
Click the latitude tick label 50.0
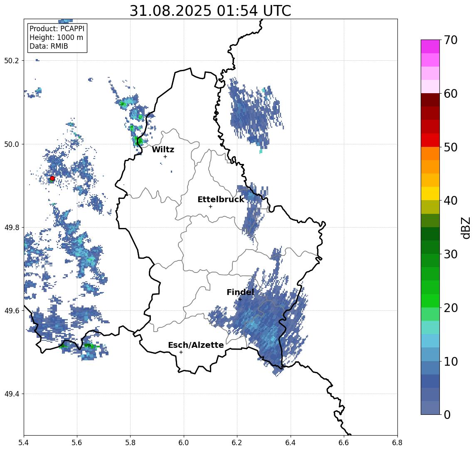pyautogui.click(x=11, y=144)
